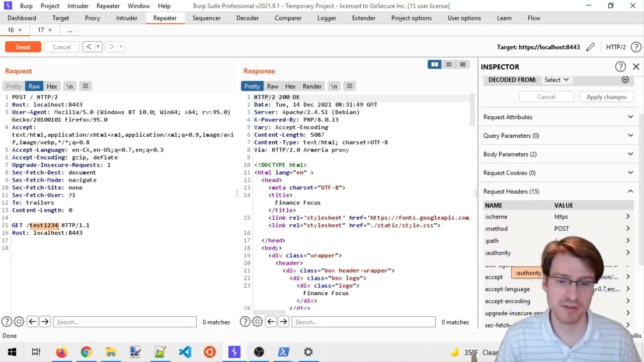Jump to next Request search match
Screen dimensions: 644x362
(x=45, y=322)
